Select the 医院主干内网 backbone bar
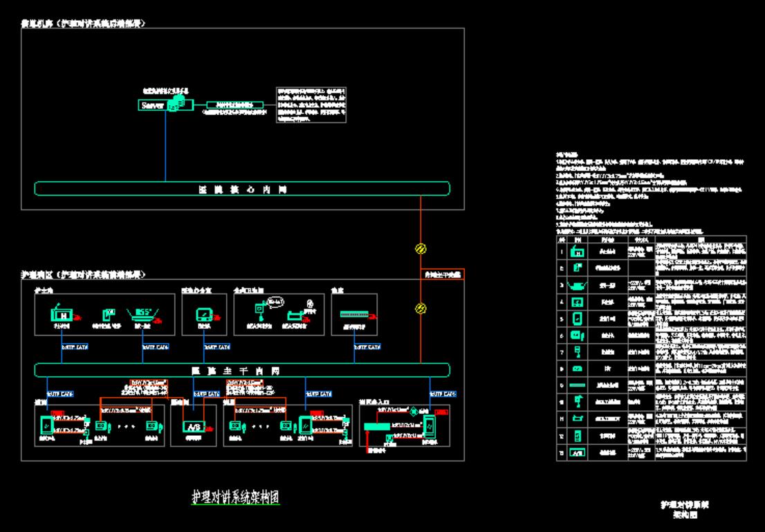The width and height of the screenshot is (765, 532). 242,370
